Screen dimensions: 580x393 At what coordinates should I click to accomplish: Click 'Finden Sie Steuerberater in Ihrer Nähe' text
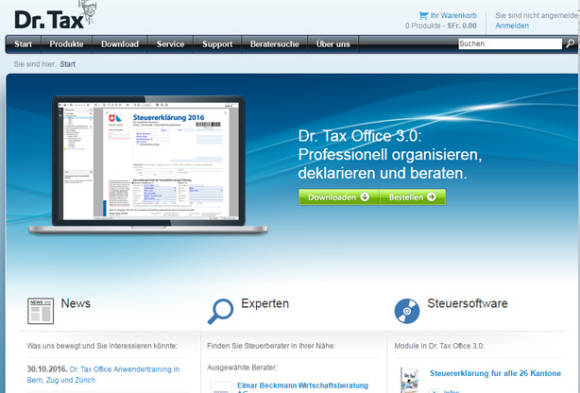271,346
